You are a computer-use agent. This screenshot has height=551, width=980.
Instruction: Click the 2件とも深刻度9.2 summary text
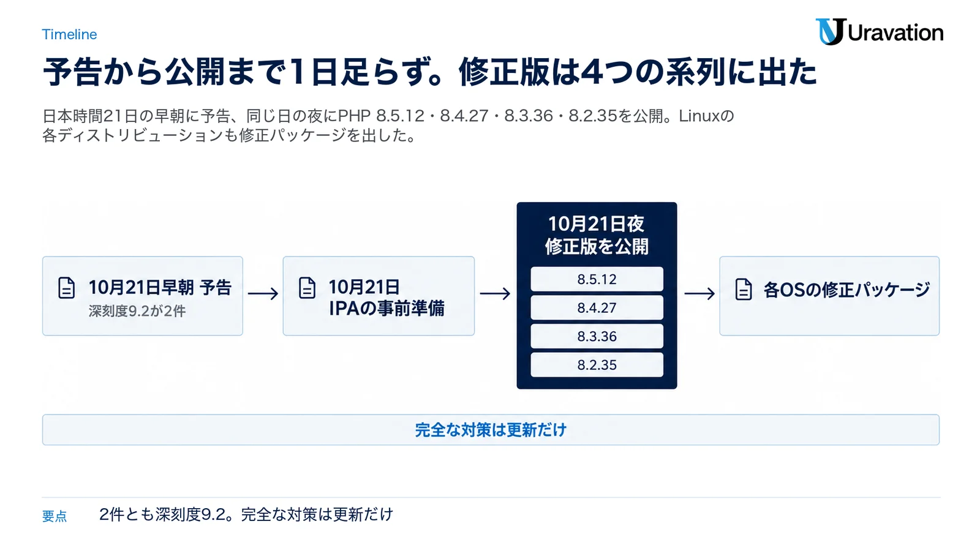click(x=246, y=514)
